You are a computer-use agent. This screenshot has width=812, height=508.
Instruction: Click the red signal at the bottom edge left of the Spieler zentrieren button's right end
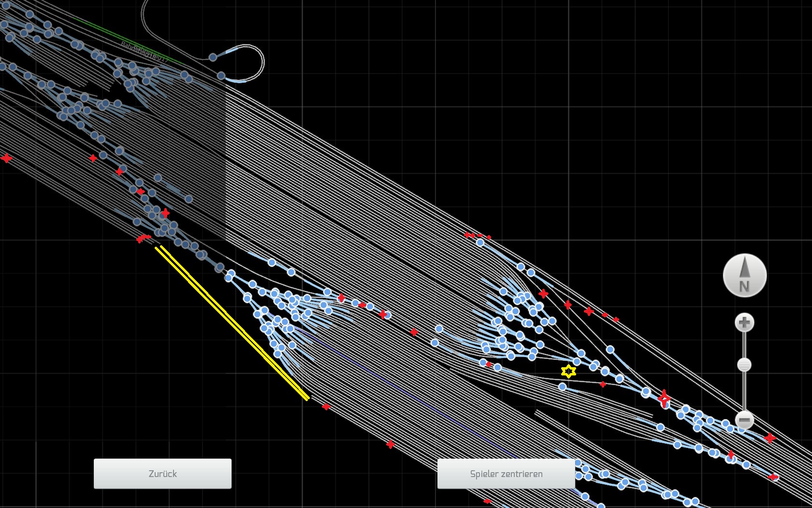(x=487, y=501)
